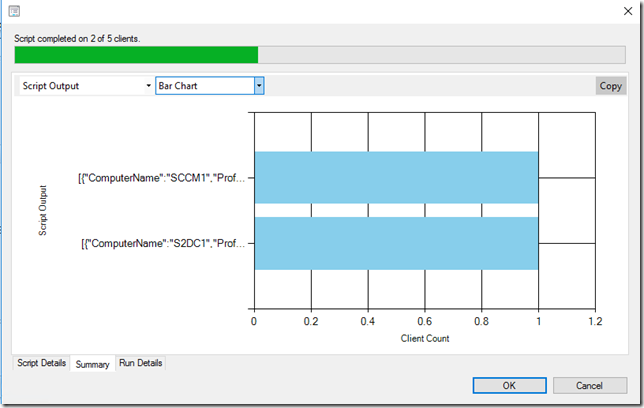Open the Script Output dropdown
This screenshot has height=408, width=644.
86,86
